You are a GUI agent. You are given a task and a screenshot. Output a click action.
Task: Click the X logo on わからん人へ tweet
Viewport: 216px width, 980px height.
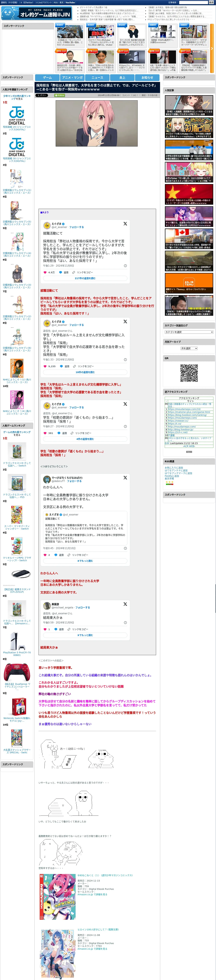[125, 477]
